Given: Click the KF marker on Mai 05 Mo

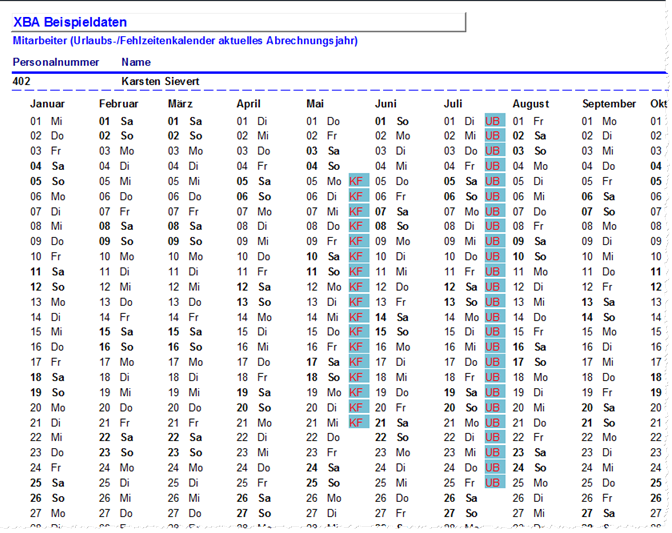Looking at the screenshot, I should click(359, 181).
